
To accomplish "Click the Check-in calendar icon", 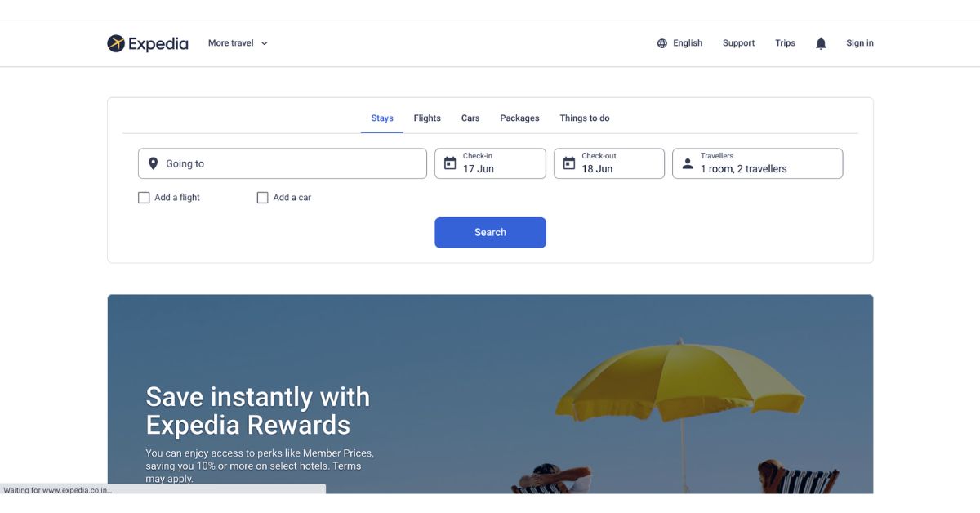I will click(450, 163).
